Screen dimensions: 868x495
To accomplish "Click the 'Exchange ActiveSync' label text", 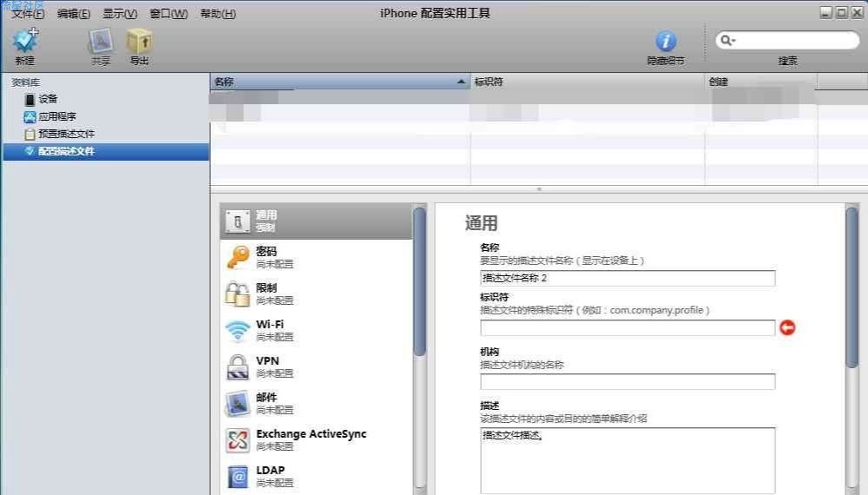I will [x=311, y=433].
